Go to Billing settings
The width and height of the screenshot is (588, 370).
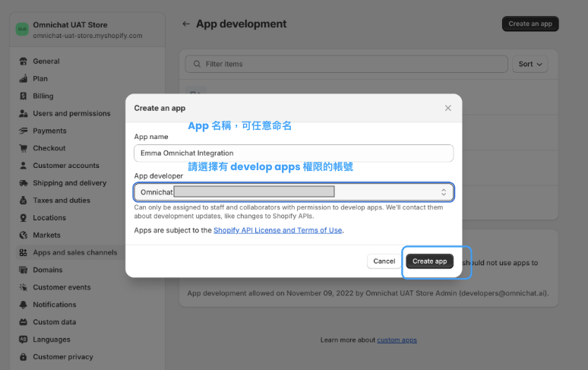pos(43,96)
